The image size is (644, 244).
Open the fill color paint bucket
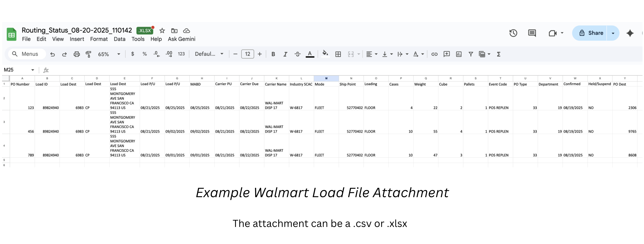[x=325, y=54]
